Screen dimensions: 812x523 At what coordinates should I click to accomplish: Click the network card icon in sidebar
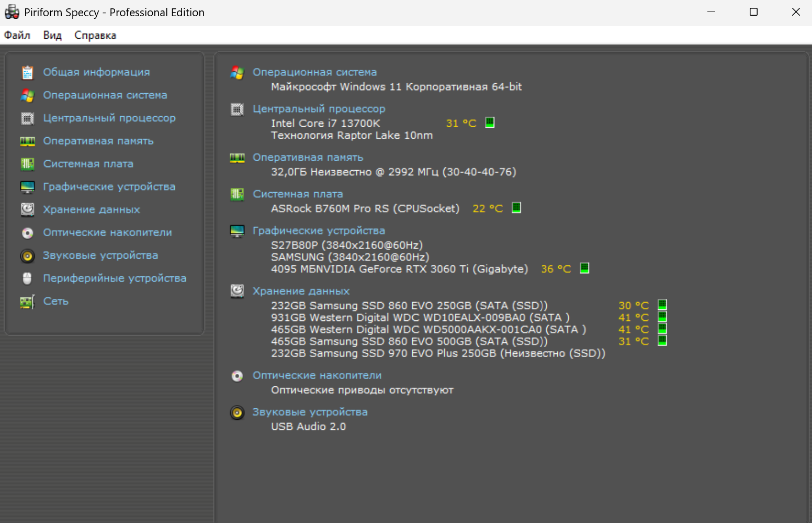pyautogui.click(x=28, y=302)
